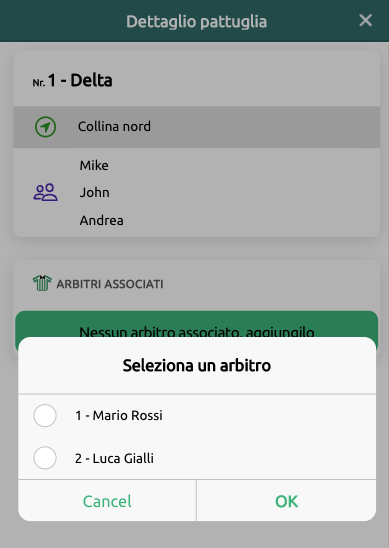This screenshot has height=548, width=389.
Task: Click the 'Nr.' patrol number label
Action: pos(39,83)
